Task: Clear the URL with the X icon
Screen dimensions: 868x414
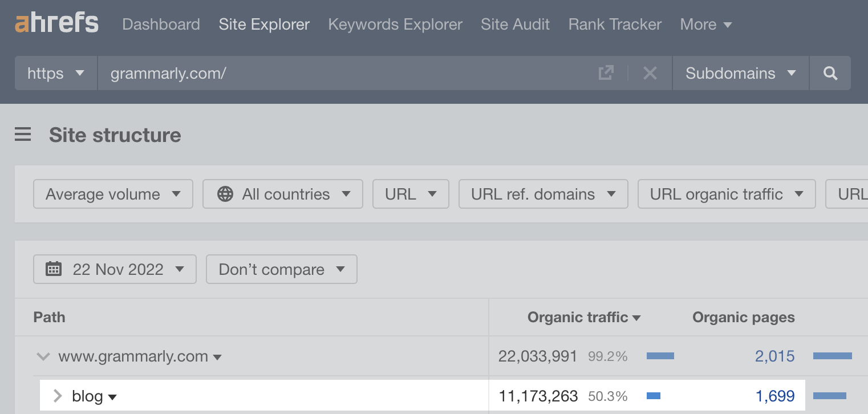Action: pos(650,73)
